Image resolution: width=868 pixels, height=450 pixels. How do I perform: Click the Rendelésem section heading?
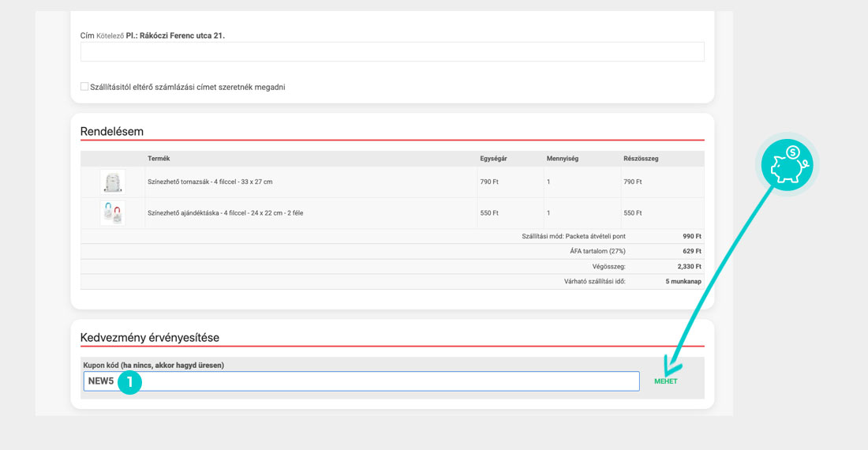112,131
